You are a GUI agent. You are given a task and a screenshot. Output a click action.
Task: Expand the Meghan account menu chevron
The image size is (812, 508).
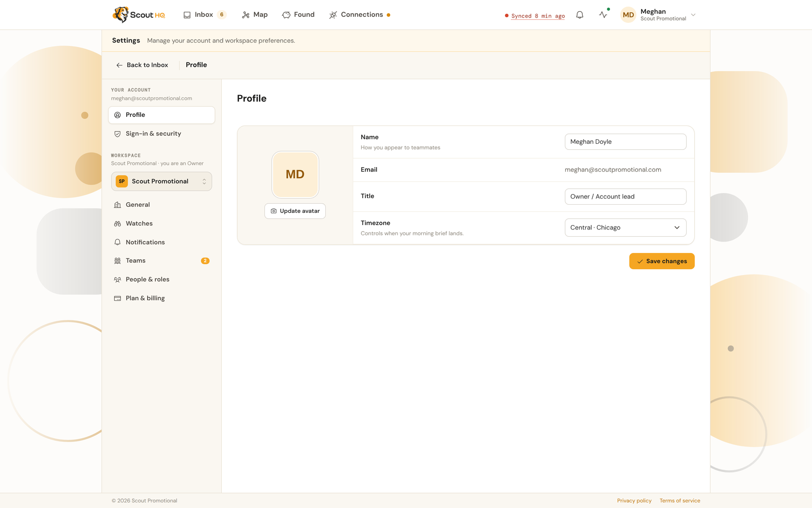[693, 15]
